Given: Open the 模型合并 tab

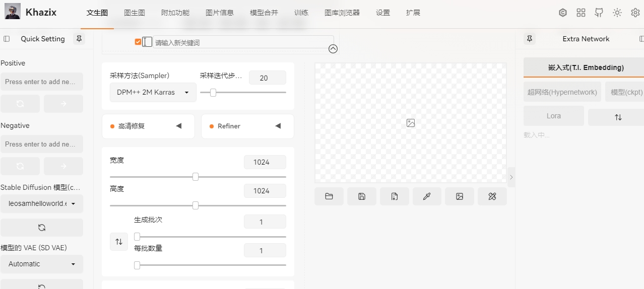Looking at the screenshot, I should coord(264,13).
